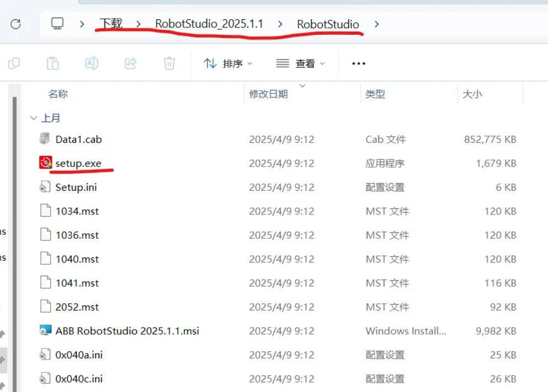
Task: Select the setup.exe application icon
Action: tap(46, 163)
